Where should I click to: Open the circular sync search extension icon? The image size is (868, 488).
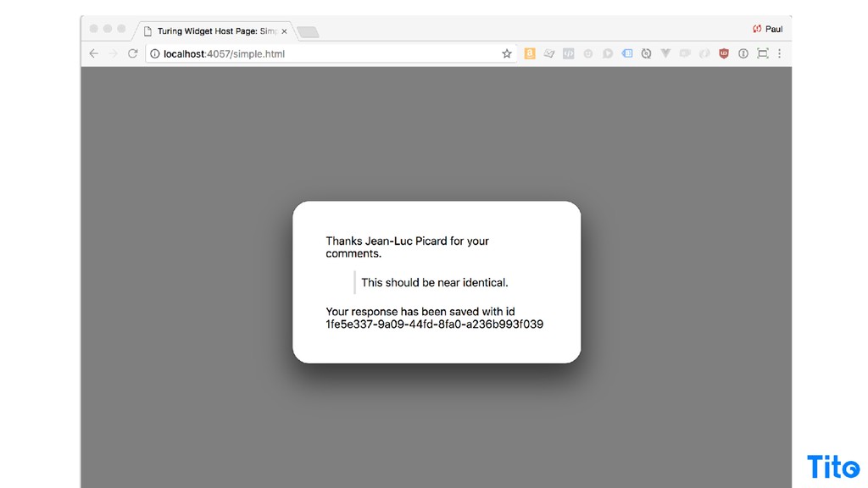coord(646,53)
